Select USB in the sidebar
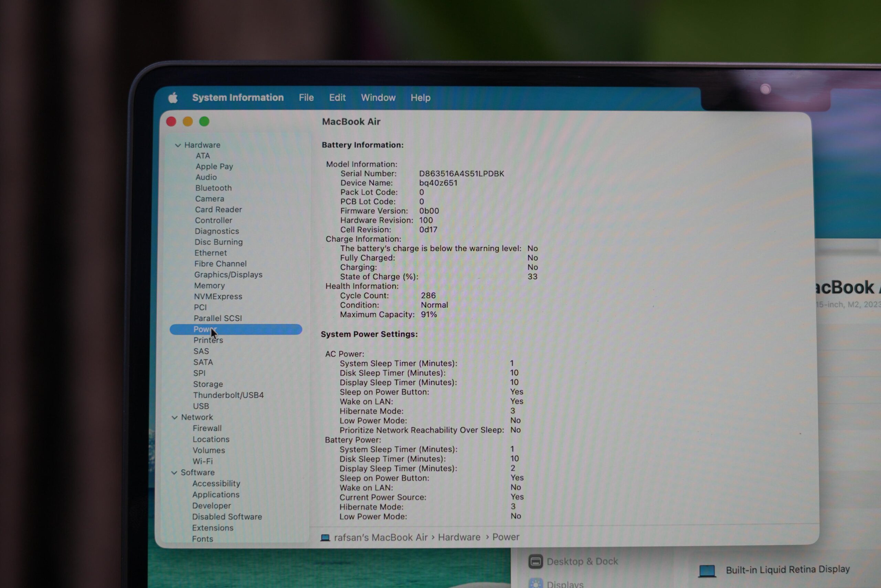This screenshot has width=881, height=588. [x=201, y=406]
